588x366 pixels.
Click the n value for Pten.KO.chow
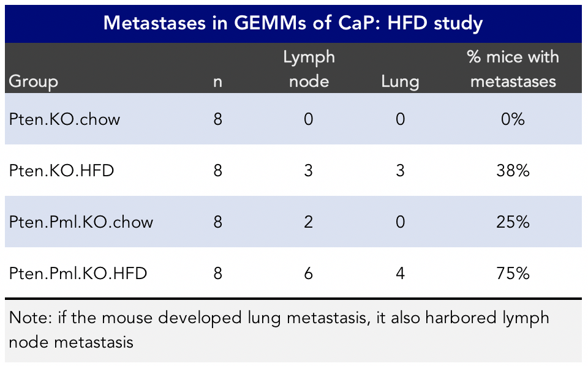pyautogui.click(x=217, y=119)
